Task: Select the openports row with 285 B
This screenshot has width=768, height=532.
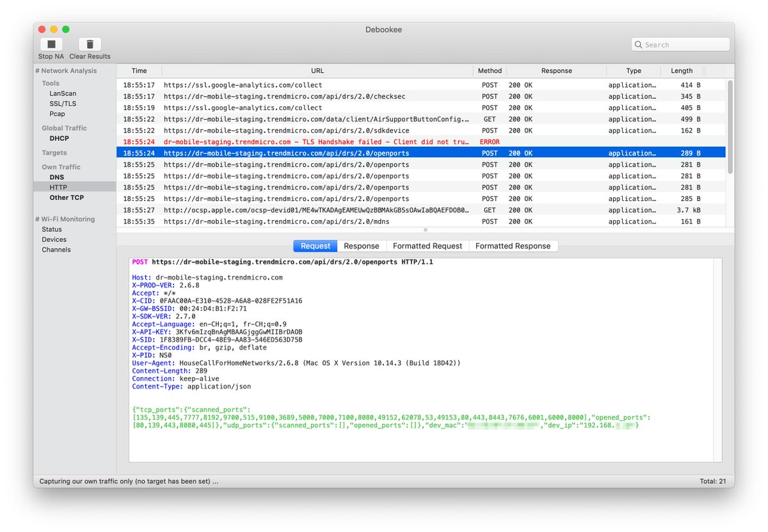Action: (422, 199)
